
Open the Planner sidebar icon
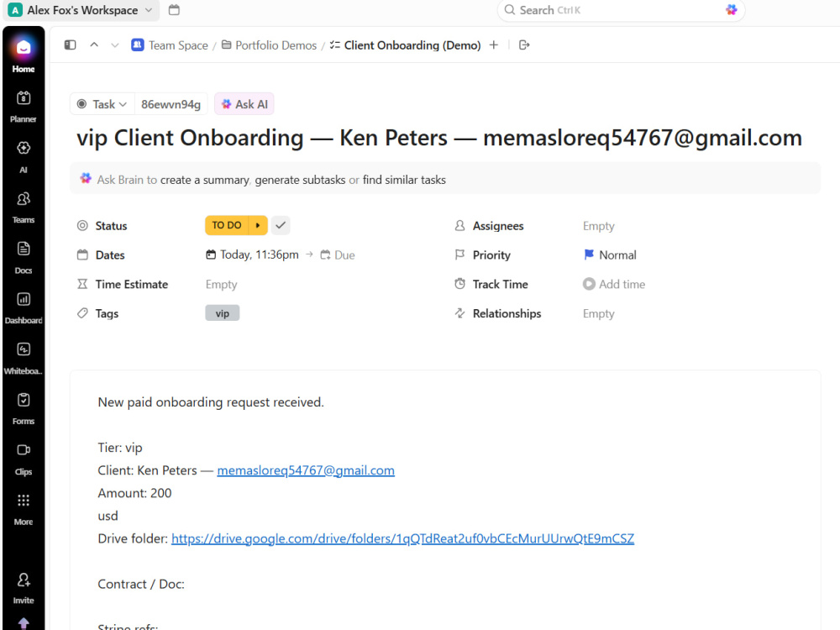click(23, 106)
